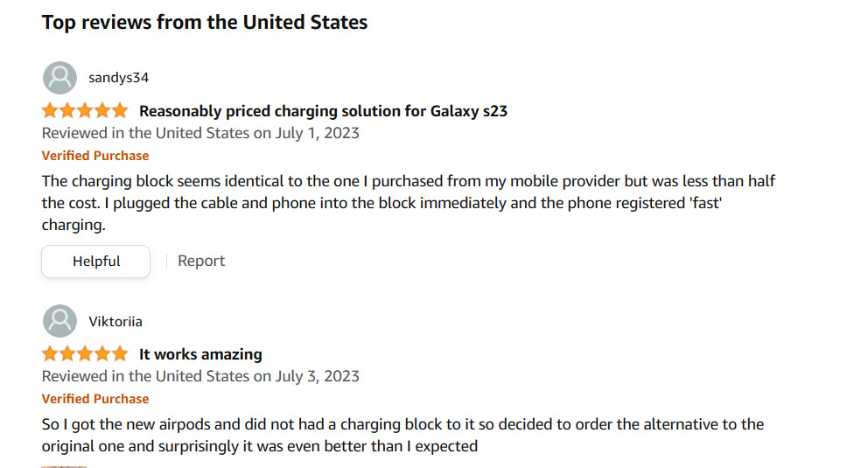Click the first star of Viktoriia's rating
Viewport: 868px width, 468px height.
(x=51, y=354)
